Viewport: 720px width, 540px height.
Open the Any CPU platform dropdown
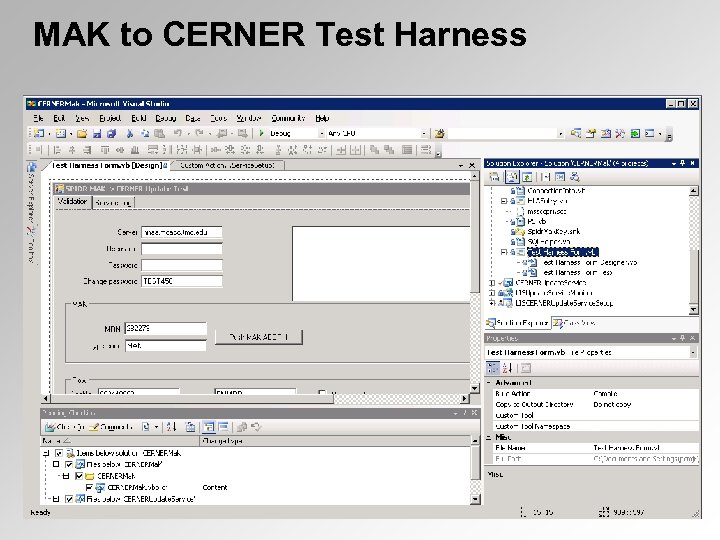click(x=424, y=133)
